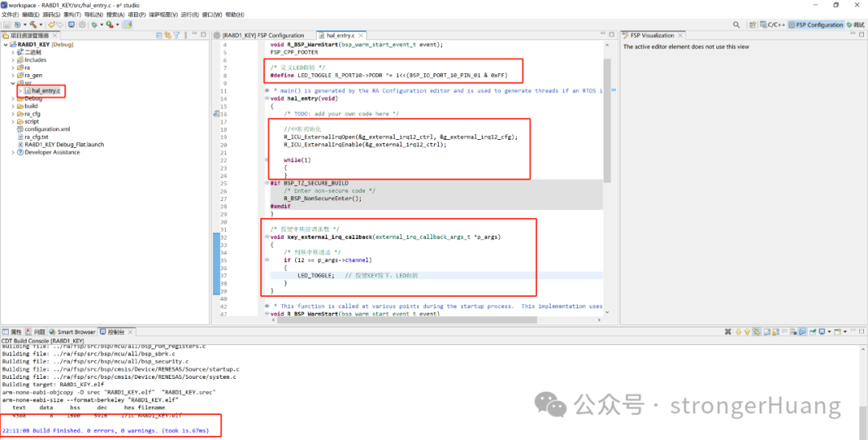Image resolution: width=868 pixels, height=440 pixels.
Task: Toggle Link with Editor in project explorer
Action: (168, 35)
